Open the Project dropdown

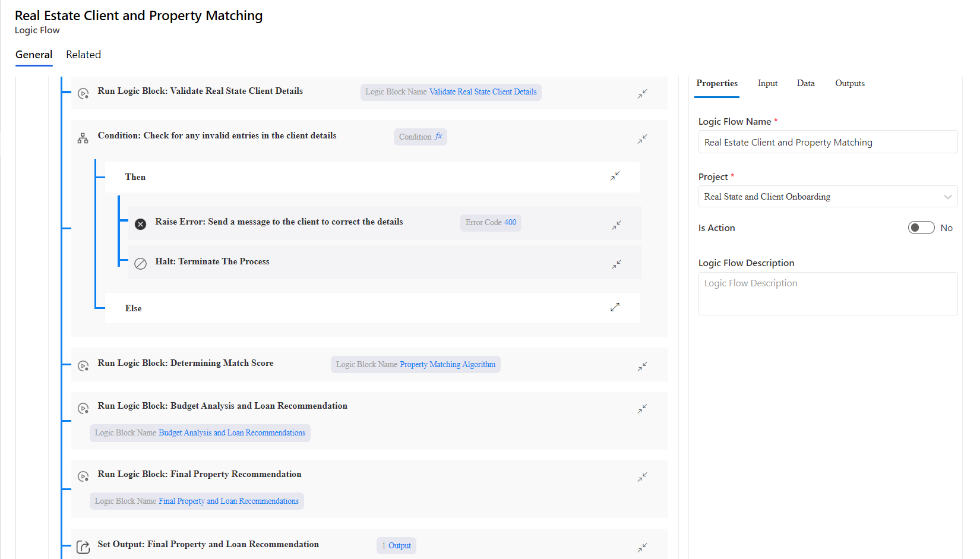click(827, 197)
